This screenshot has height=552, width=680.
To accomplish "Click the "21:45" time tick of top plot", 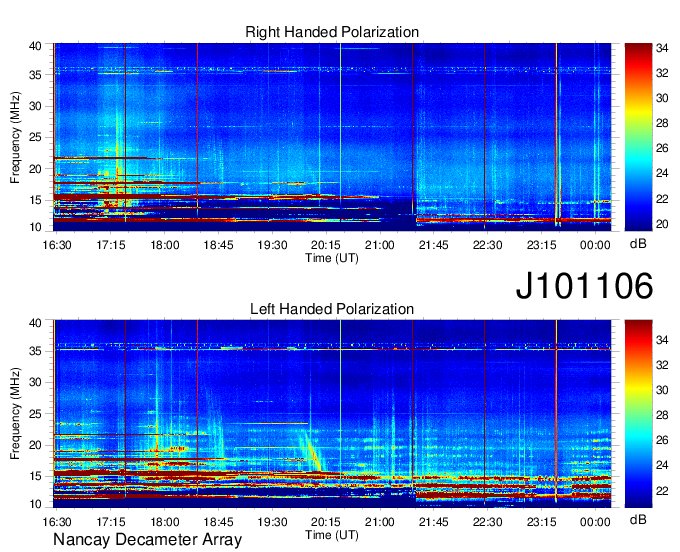I will 434,245.
